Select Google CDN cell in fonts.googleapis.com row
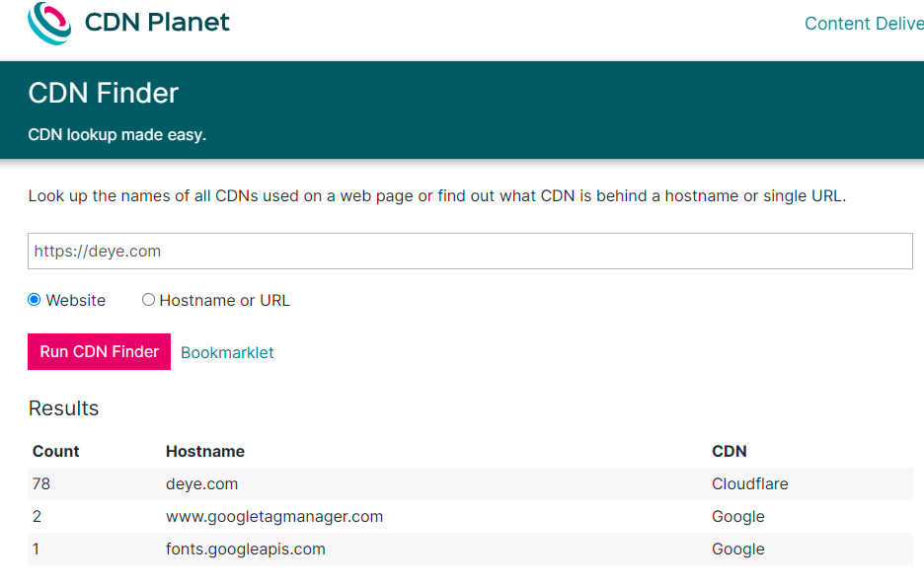This screenshot has width=924, height=586. pyautogui.click(x=737, y=549)
